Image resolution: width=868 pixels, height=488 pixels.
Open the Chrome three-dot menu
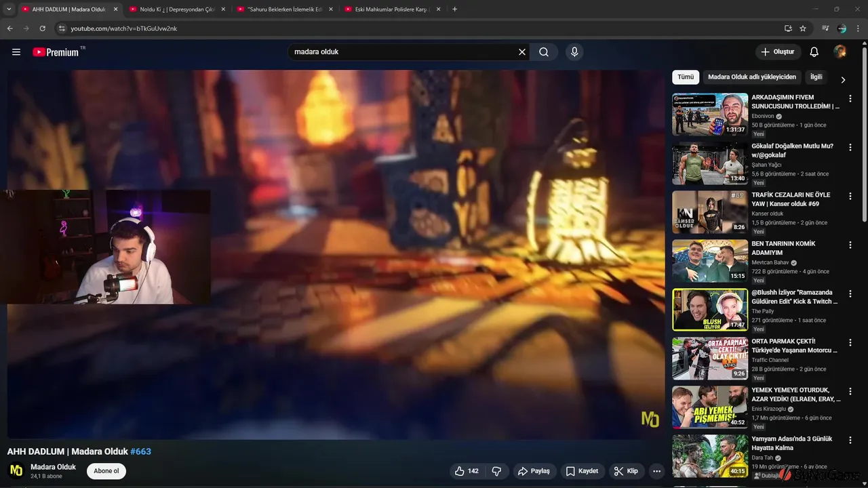859,28
